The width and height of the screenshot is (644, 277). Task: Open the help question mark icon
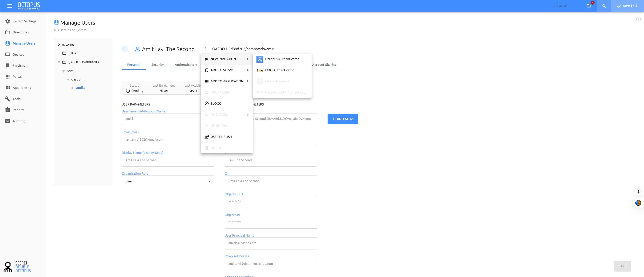[x=638, y=19]
